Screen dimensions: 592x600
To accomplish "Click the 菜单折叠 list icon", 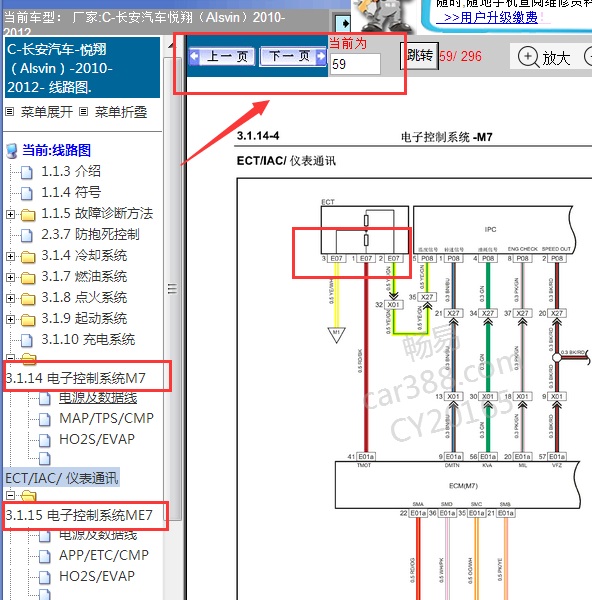I will tap(83, 112).
